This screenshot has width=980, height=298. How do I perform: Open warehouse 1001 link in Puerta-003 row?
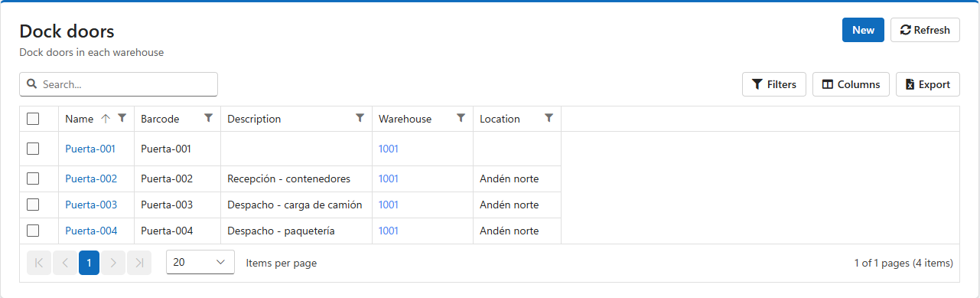pyautogui.click(x=389, y=205)
